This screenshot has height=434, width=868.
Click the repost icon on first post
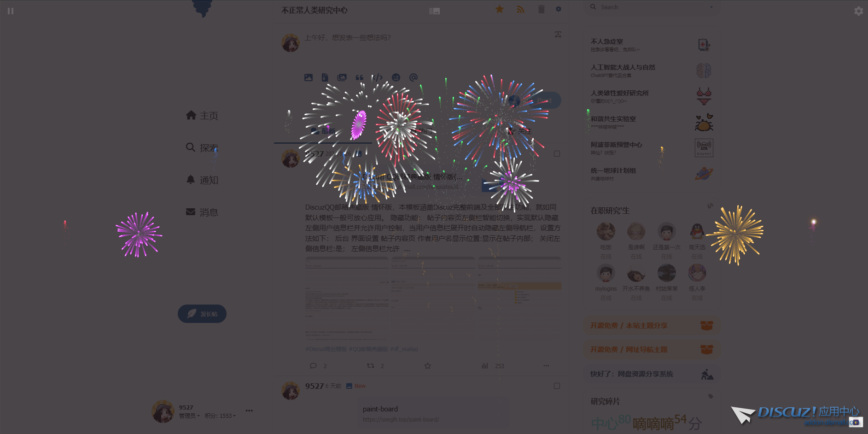(370, 366)
